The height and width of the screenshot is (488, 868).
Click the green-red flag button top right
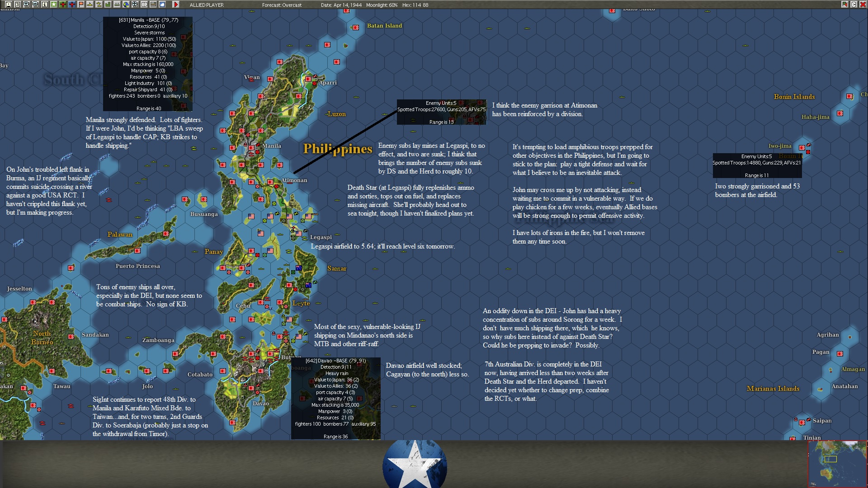[844, 5]
